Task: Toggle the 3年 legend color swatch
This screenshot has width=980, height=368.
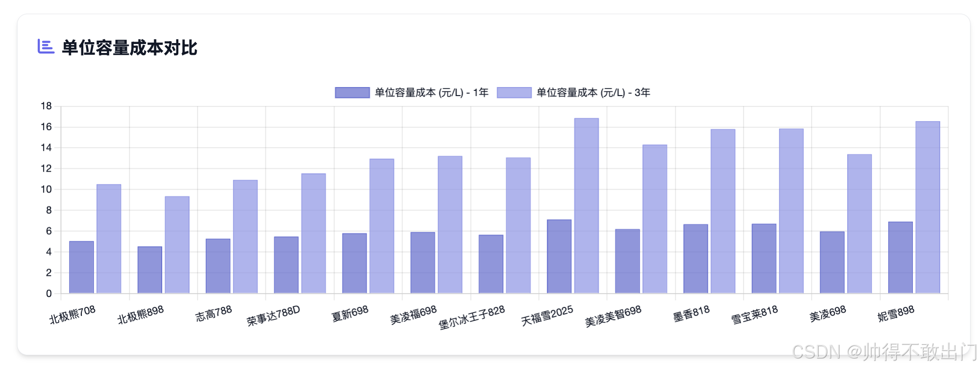Action: [514, 93]
